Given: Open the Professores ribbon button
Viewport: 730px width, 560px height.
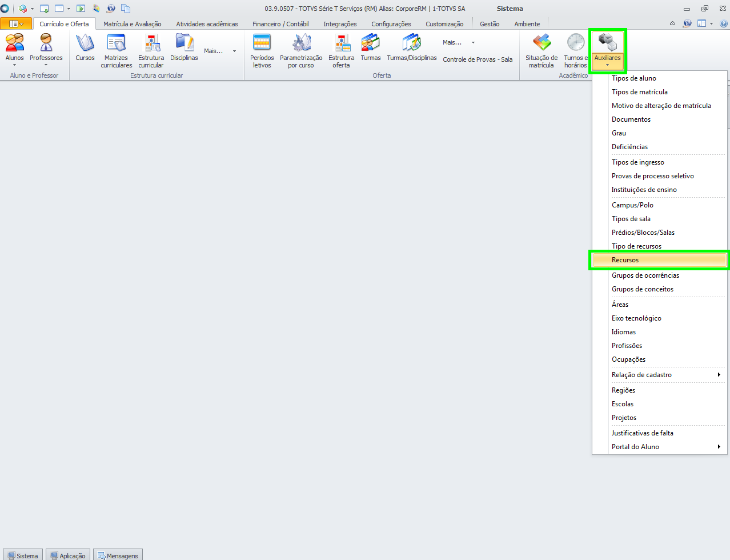Looking at the screenshot, I should pos(46,50).
